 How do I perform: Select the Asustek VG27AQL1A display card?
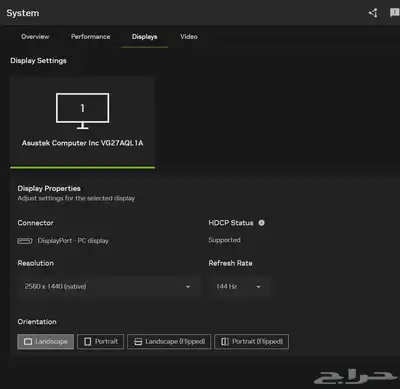(82, 122)
